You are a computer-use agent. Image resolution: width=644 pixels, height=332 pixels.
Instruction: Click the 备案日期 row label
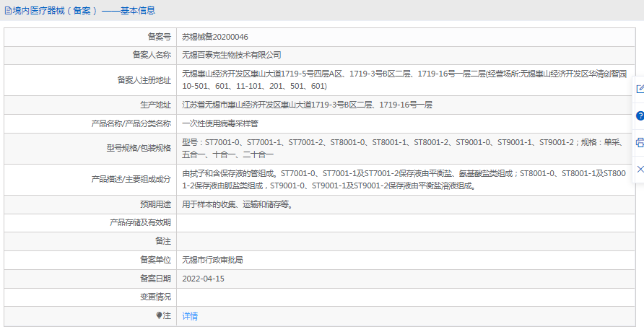click(156, 279)
